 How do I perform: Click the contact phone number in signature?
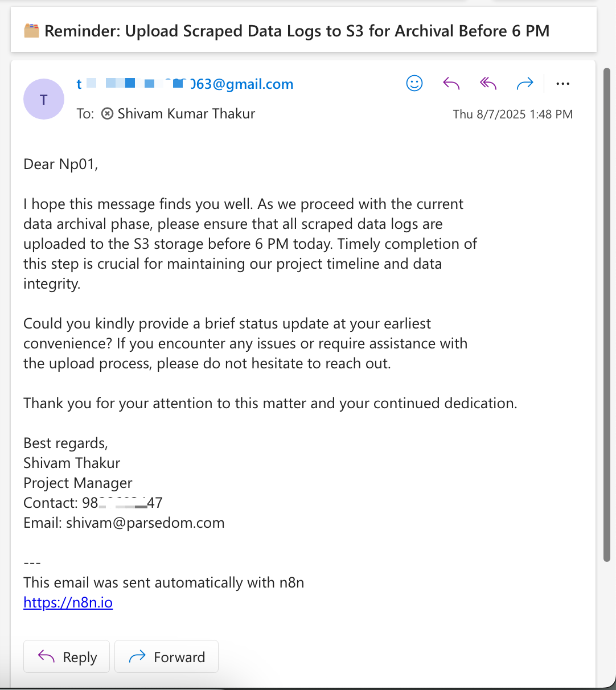pyautogui.click(x=122, y=503)
